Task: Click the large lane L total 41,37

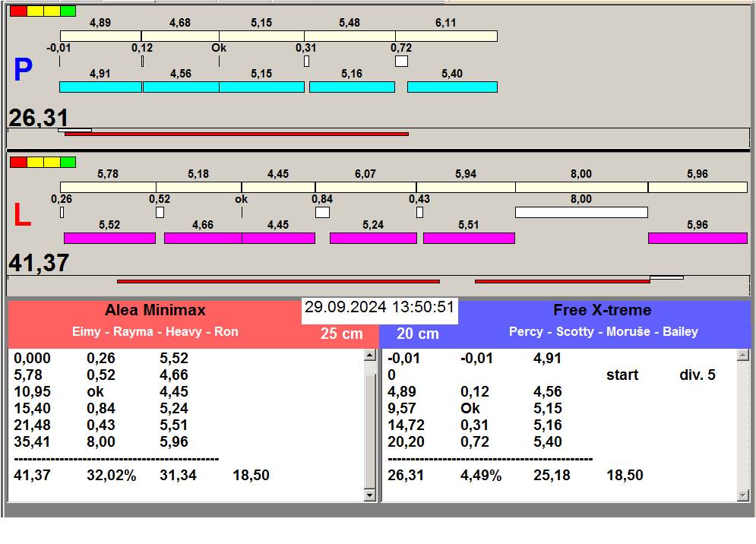Action: point(39,264)
